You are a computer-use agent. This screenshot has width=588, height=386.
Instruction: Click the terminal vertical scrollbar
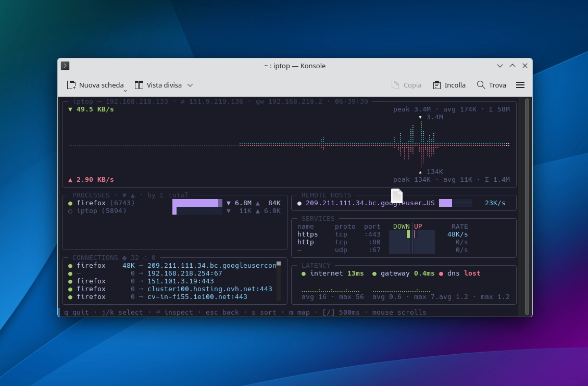point(527,207)
